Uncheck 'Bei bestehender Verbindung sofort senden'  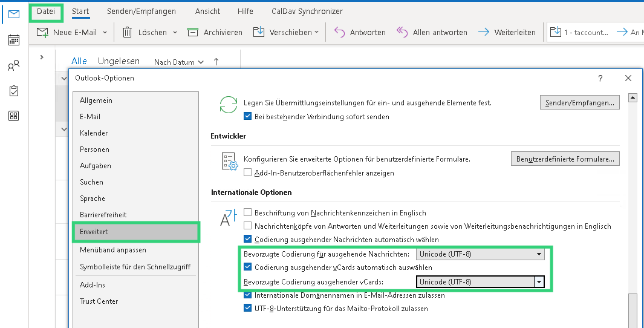(x=247, y=116)
